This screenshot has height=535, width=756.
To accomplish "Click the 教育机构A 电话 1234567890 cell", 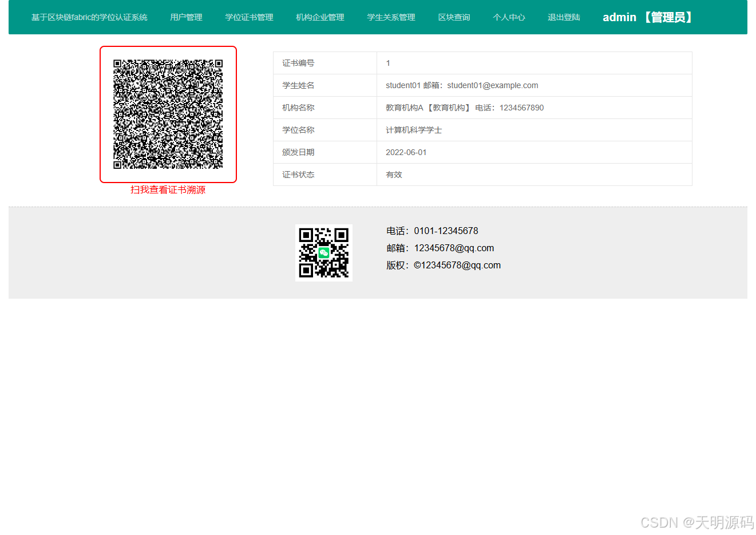I will 535,108.
